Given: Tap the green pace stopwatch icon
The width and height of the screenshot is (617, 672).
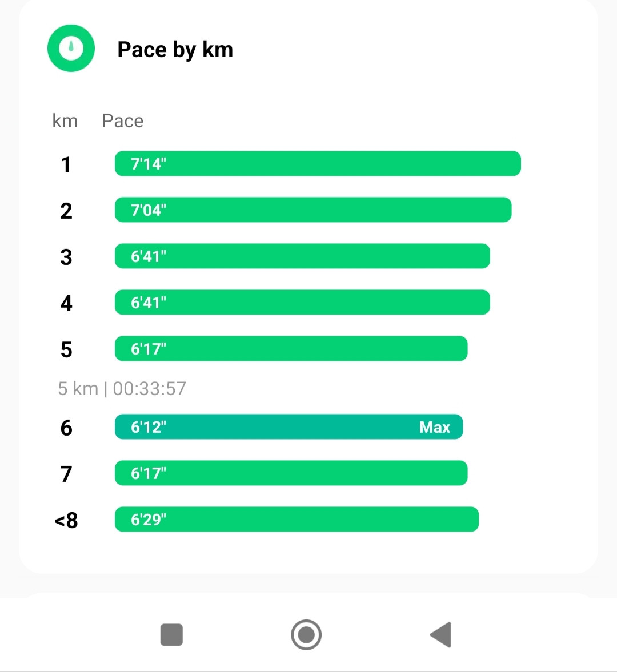Looking at the screenshot, I should pyautogui.click(x=71, y=48).
